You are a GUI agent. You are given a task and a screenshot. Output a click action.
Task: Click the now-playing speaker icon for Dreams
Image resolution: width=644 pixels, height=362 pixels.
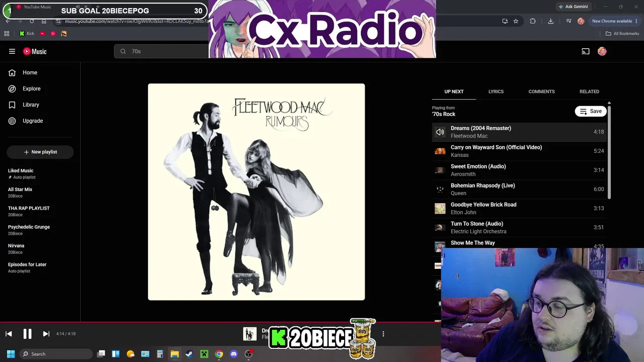[440, 132]
